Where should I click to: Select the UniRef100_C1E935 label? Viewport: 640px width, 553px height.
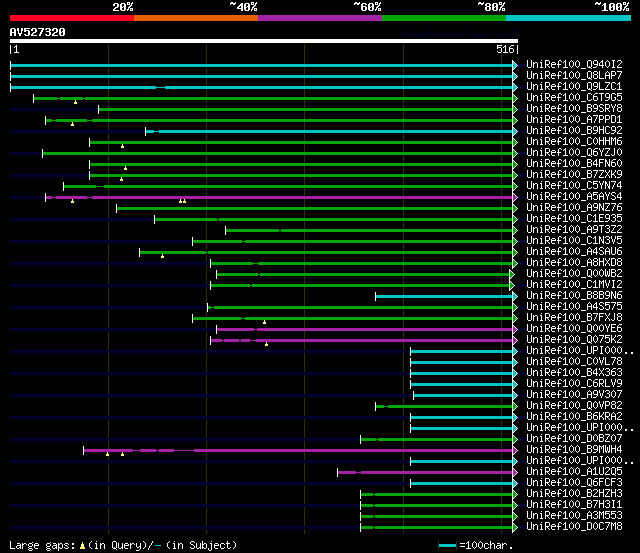pyautogui.click(x=574, y=219)
